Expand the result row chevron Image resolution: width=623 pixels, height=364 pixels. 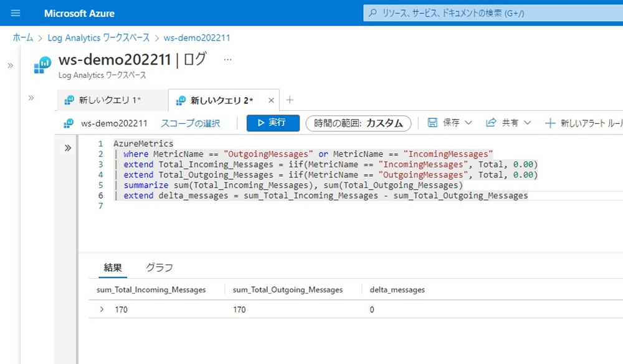(x=102, y=309)
